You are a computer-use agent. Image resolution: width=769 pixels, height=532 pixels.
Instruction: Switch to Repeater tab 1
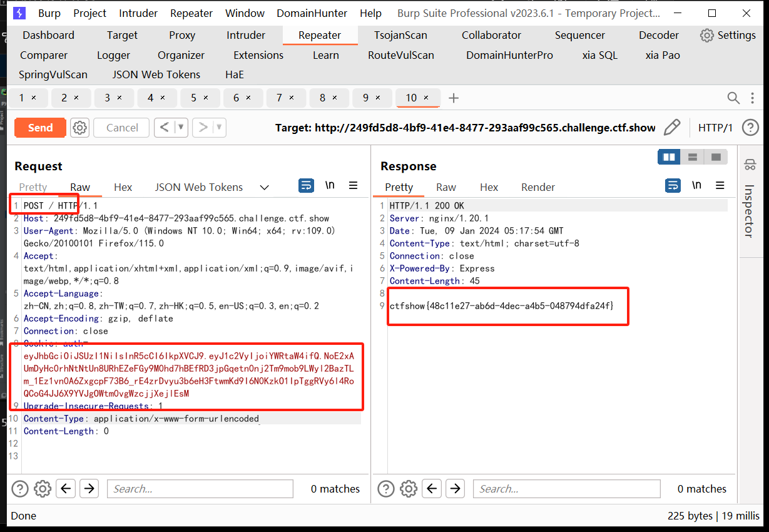[x=28, y=98]
